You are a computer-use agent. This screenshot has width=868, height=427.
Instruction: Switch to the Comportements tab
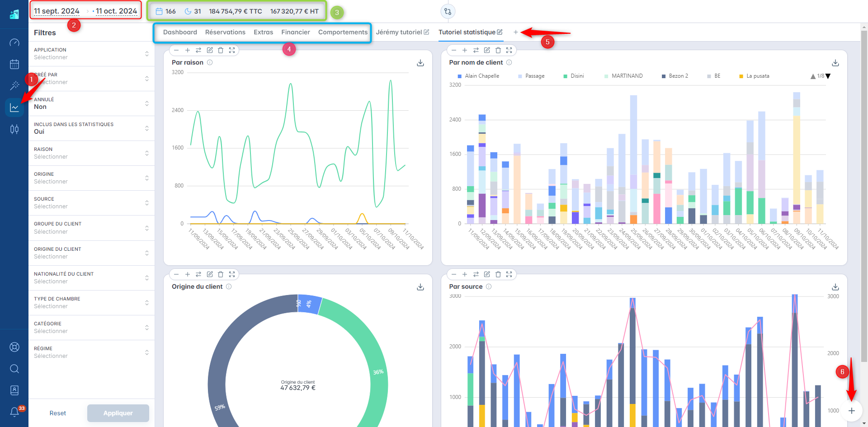(343, 32)
